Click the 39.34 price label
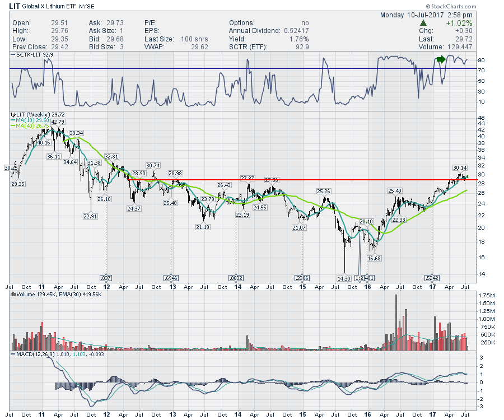 pyautogui.click(x=76, y=133)
